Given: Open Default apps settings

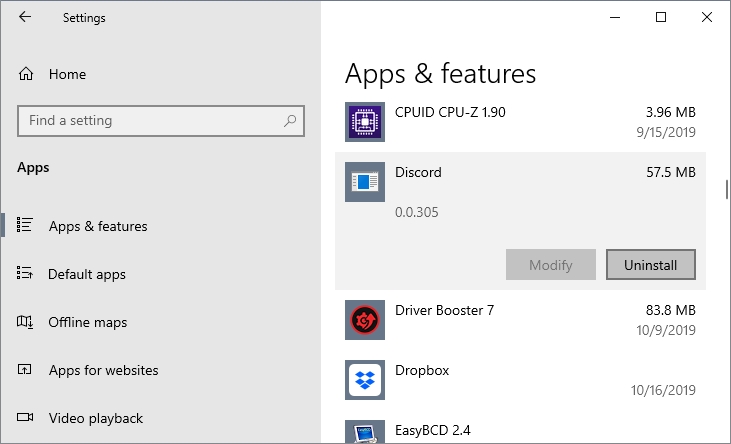Looking at the screenshot, I should 87,274.
